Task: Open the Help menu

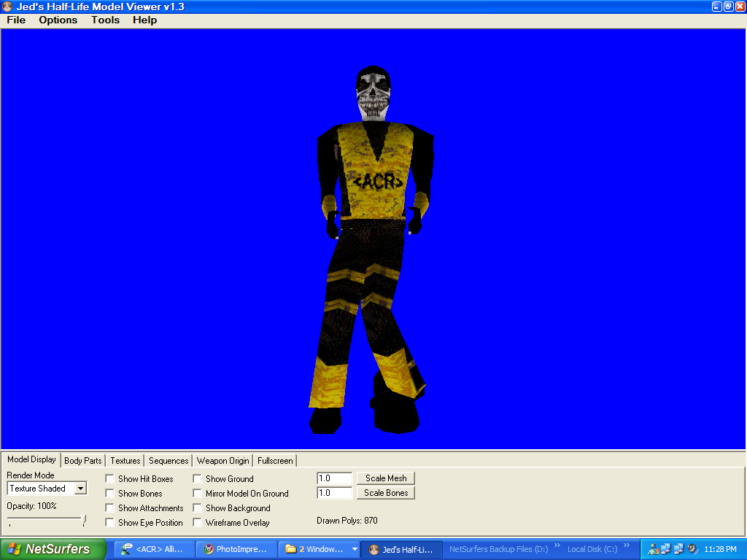Action: click(145, 20)
